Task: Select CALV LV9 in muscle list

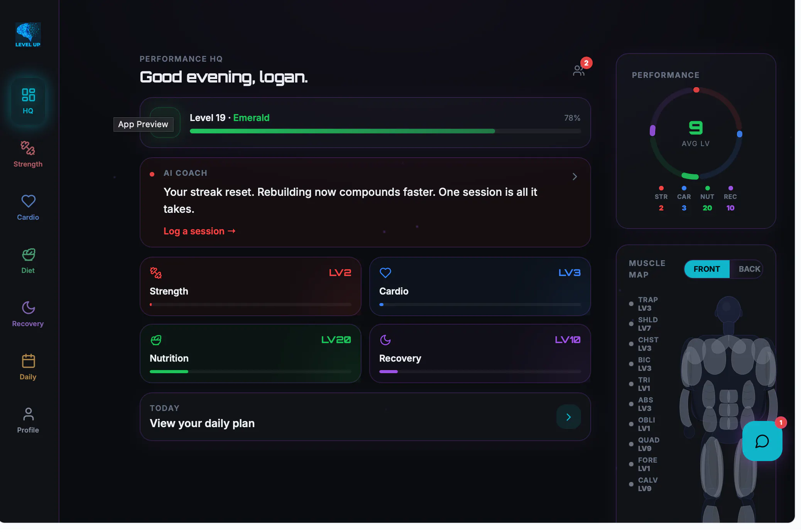Action: coord(644,484)
